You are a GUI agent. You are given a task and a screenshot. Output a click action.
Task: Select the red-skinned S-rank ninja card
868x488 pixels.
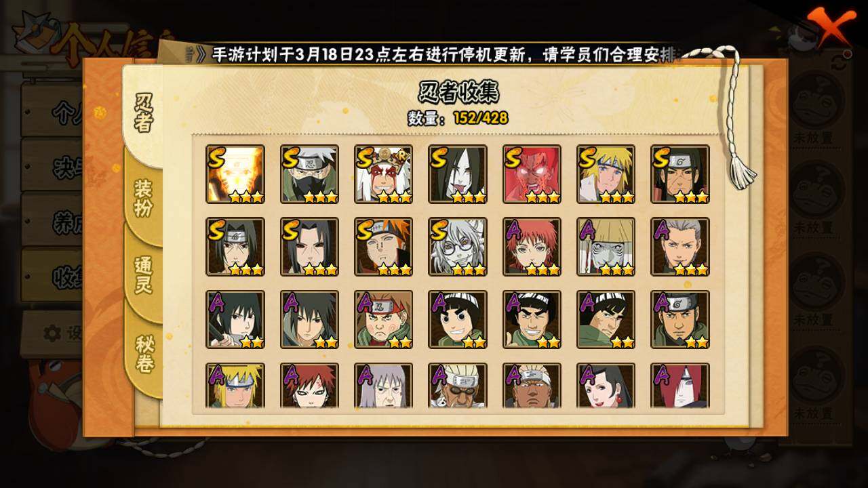(532, 174)
